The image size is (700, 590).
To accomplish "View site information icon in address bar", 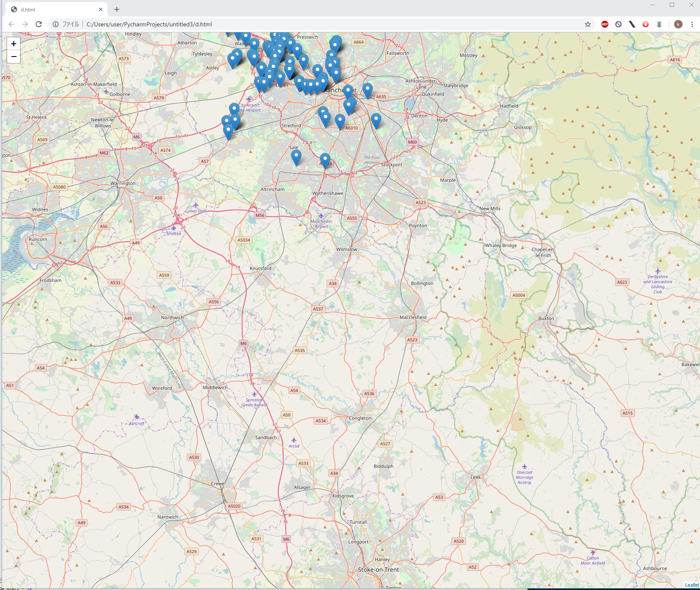I will [x=56, y=24].
